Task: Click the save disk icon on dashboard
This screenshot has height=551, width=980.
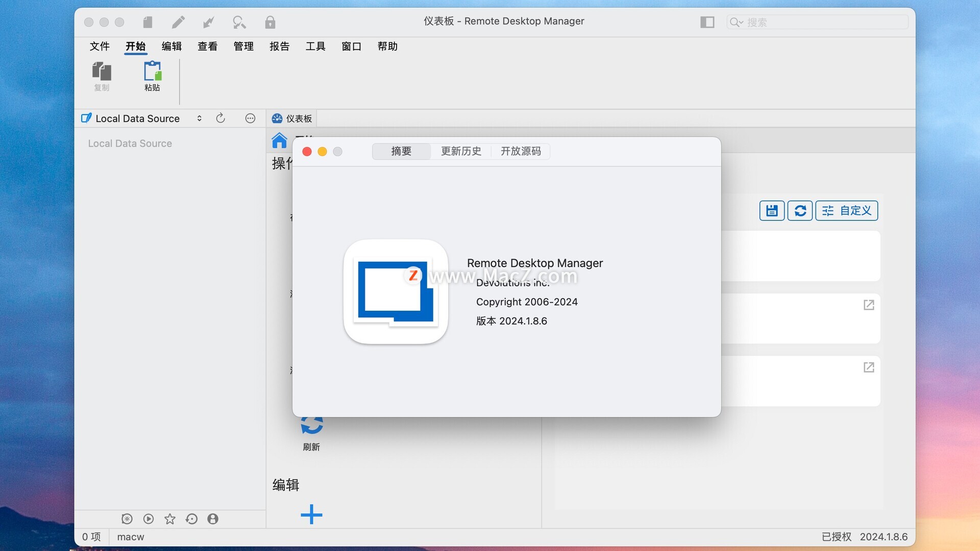Action: (772, 211)
